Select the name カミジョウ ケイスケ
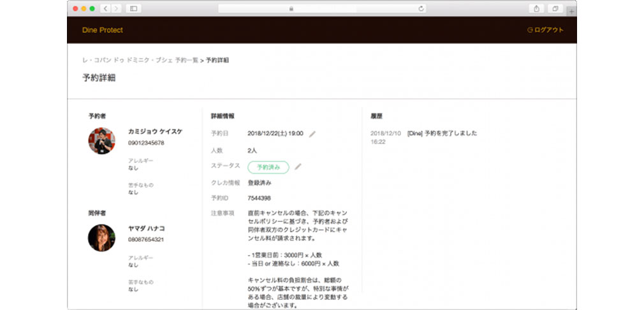 click(155, 131)
